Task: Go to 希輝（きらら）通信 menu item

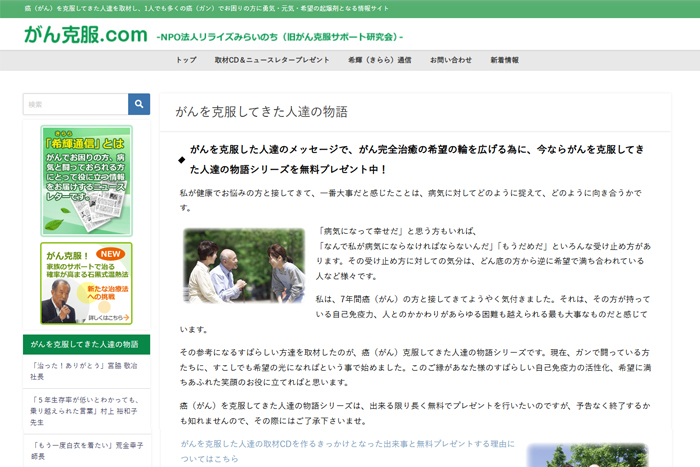Action: tap(379, 60)
